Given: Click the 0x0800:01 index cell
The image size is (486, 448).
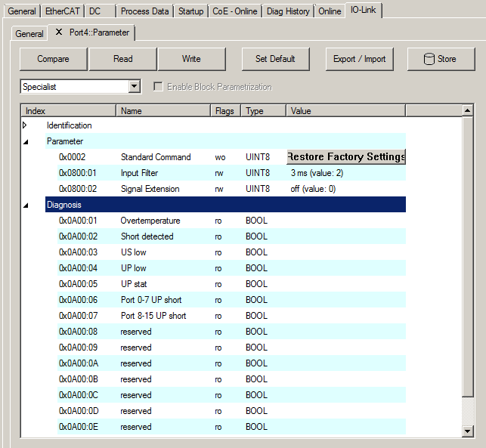Looking at the screenshot, I should [78, 173].
